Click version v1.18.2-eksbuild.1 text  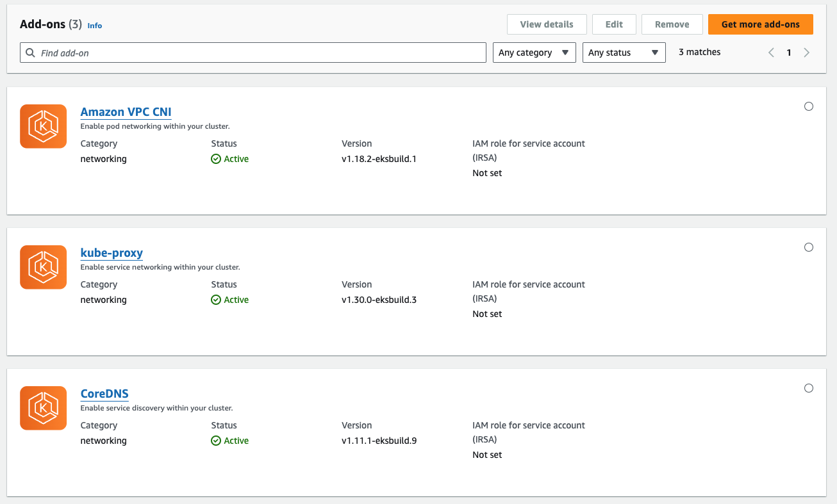click(379, 159)
